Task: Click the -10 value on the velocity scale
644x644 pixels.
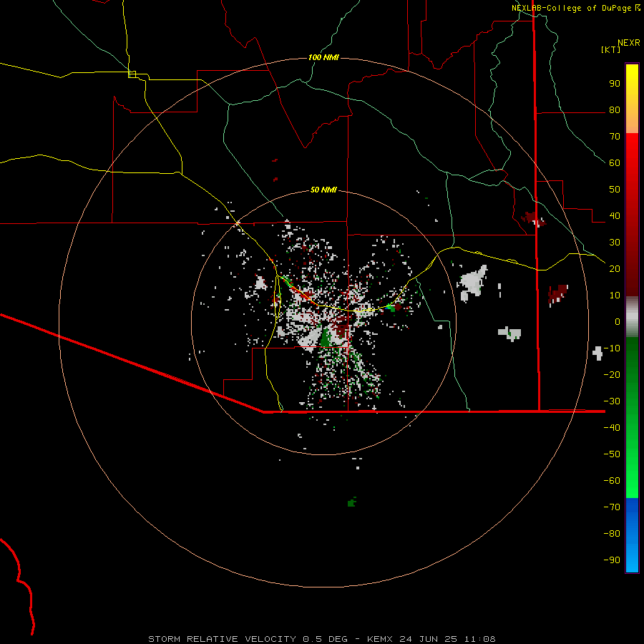Action: coord(612,348)
